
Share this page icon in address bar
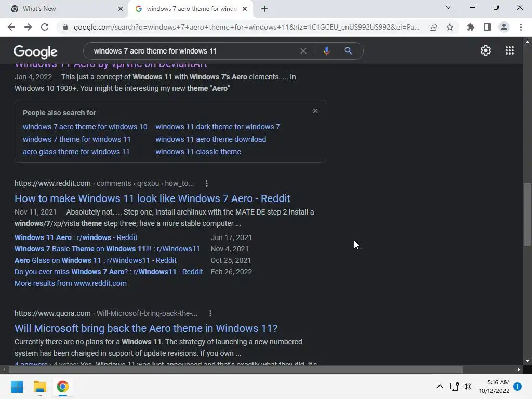click(x=433, y=27)
